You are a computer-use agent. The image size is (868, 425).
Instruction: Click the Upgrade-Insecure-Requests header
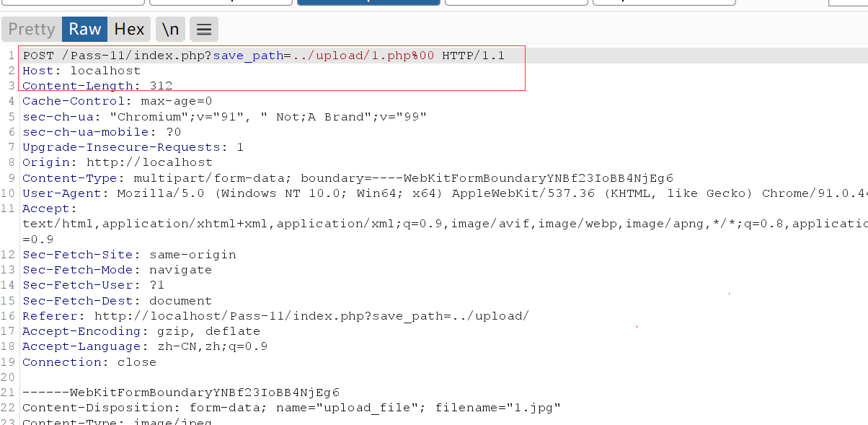click(x=133, y=147)
